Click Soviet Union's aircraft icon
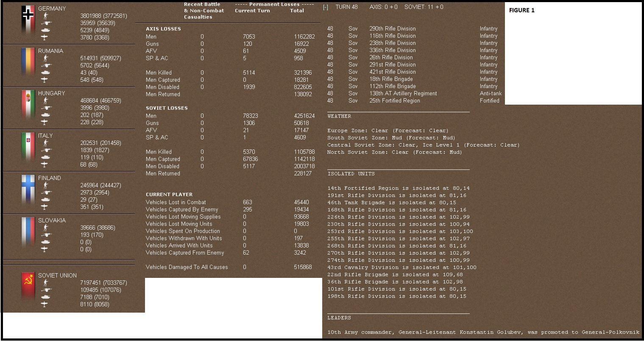Viewport: 644px width, 341px height. tap(45, 304)
